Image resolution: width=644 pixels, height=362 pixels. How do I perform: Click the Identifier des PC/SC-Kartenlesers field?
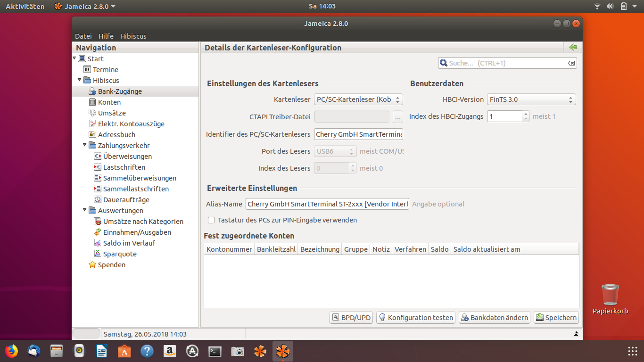coord(358,134)
